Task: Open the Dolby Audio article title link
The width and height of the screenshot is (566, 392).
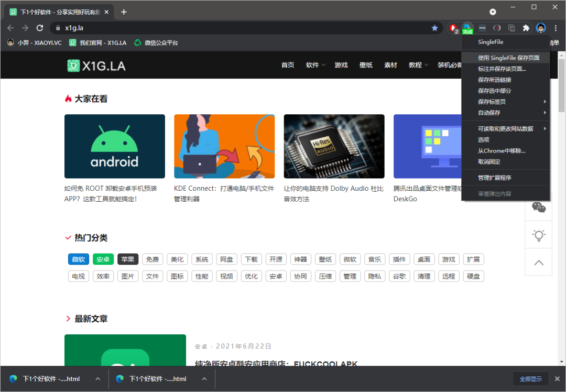Action: 333,193
